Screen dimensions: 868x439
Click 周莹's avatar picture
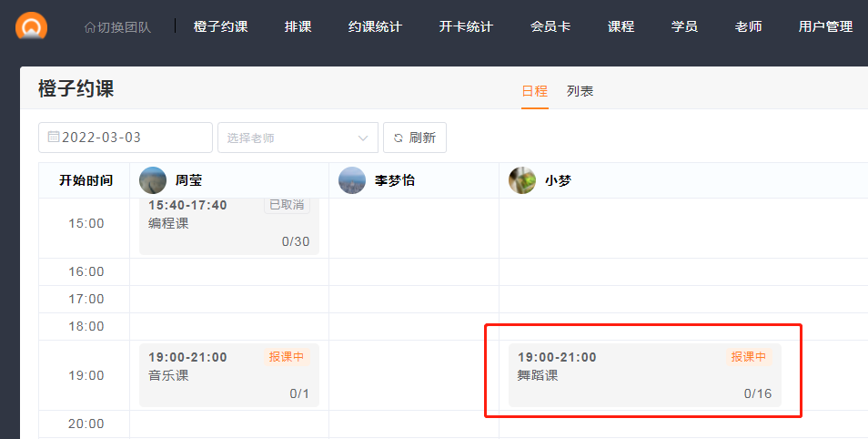[x=153, y=180]
